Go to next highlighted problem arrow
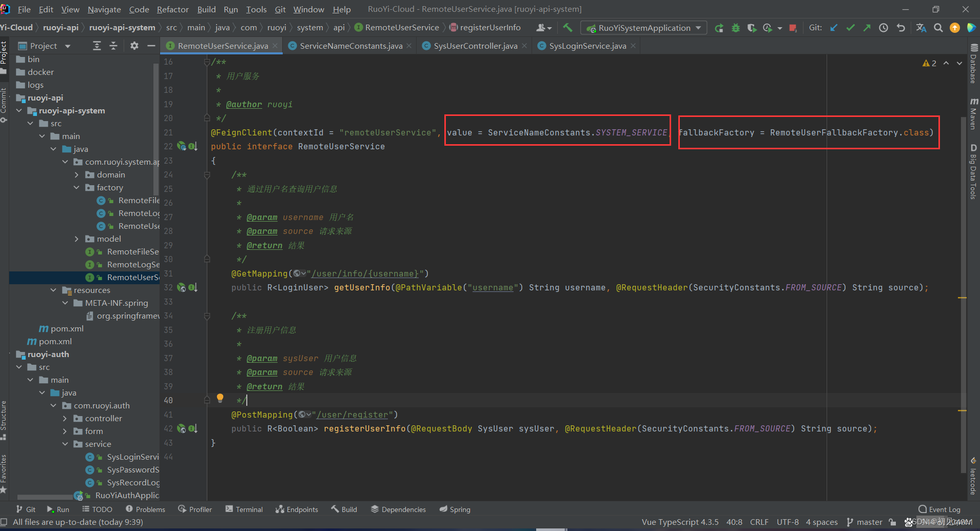Viewport: 980px width, 531px height. click(x=959, y=63)
